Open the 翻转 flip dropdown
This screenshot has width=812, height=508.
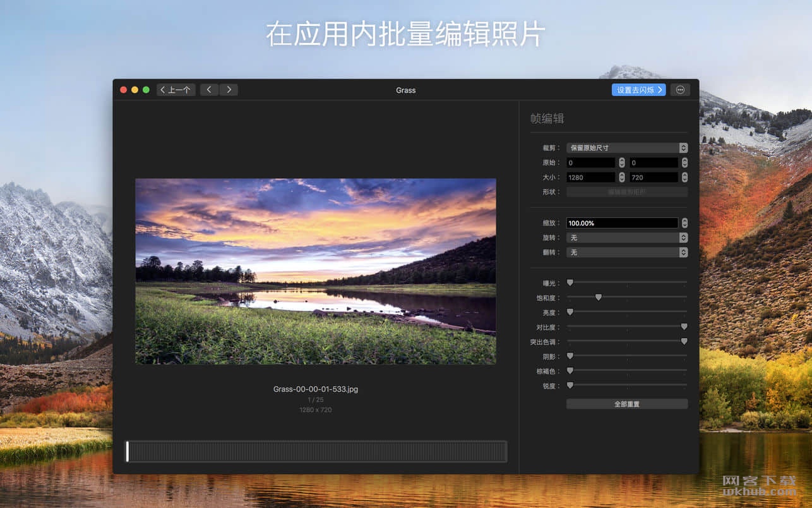point(627,252)
